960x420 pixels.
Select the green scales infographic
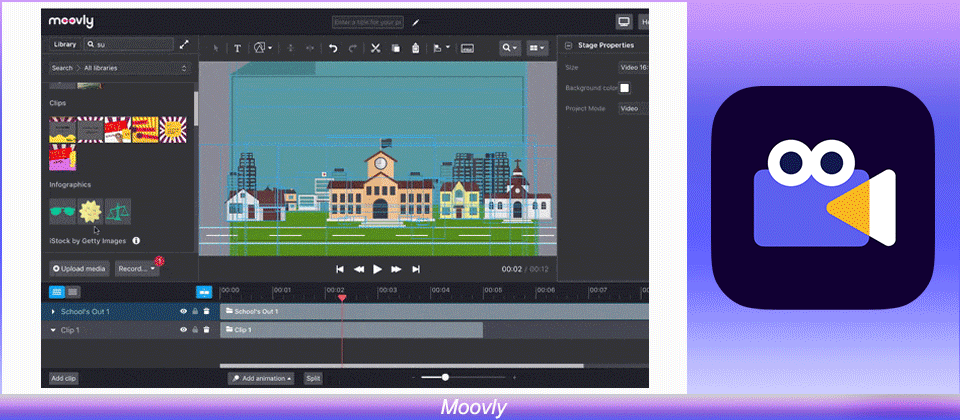(118, 211)
